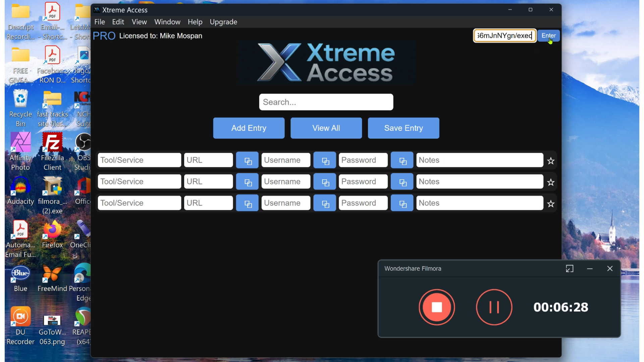Image resolution: width=644 pixels, height=362 pixels.
Task: Select the Affinity Photo desktop icon
Action: point(20,152)
